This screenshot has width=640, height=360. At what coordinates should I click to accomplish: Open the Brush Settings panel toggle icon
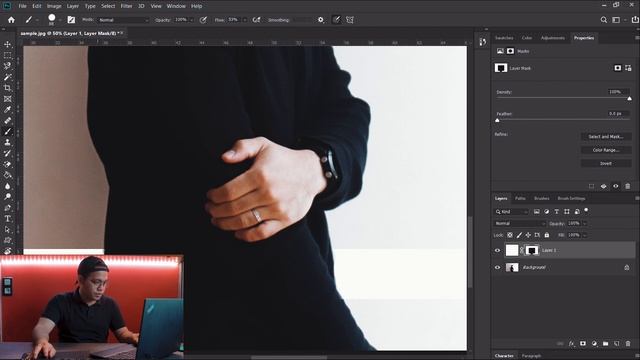tap(71, 20)
